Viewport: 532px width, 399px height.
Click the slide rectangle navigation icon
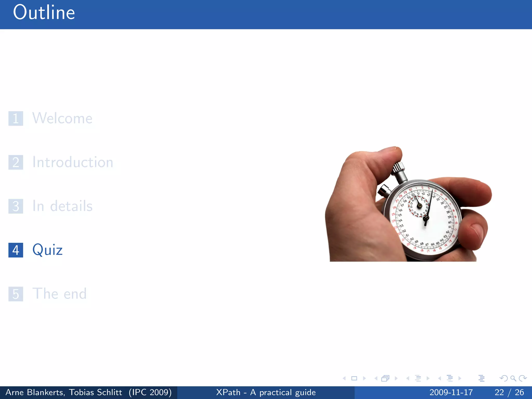[x=354, y=378]
